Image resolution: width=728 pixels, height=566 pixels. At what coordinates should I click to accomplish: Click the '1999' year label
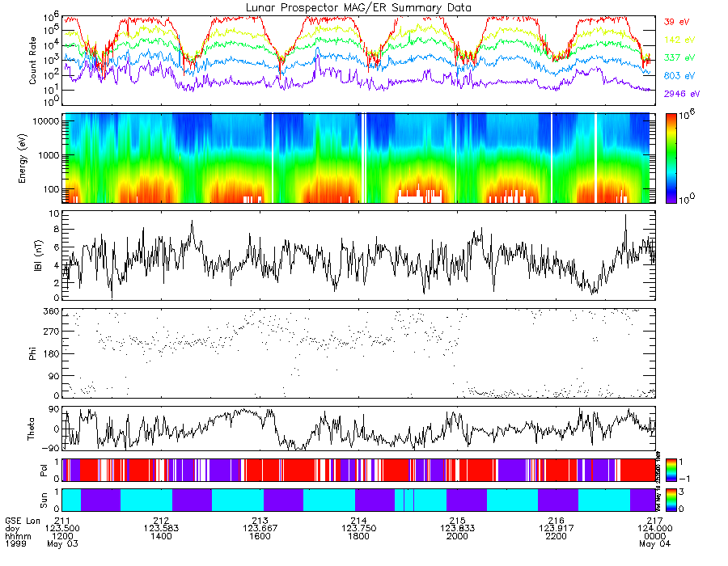click(x=16, y=543)
